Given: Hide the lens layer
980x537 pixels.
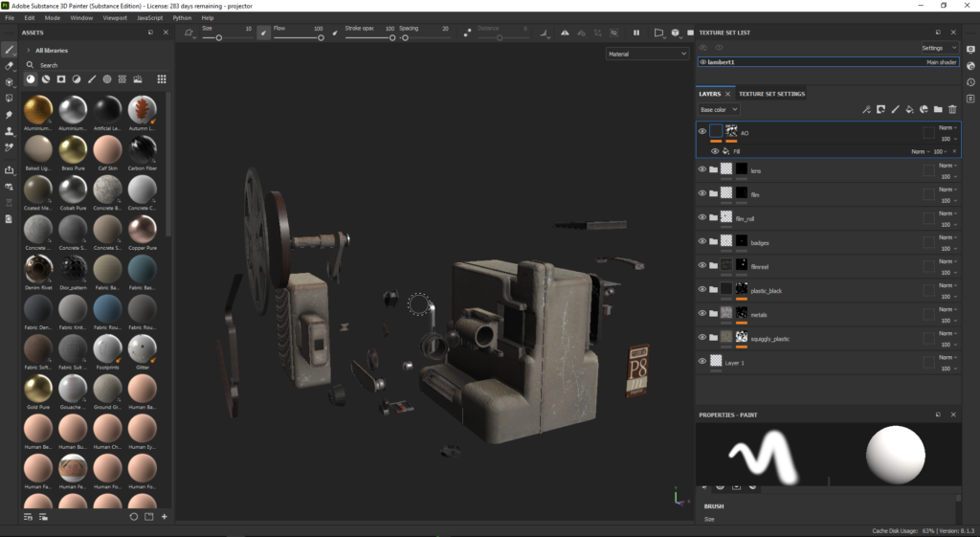Looking at the screenshot, I should [702, 169].
